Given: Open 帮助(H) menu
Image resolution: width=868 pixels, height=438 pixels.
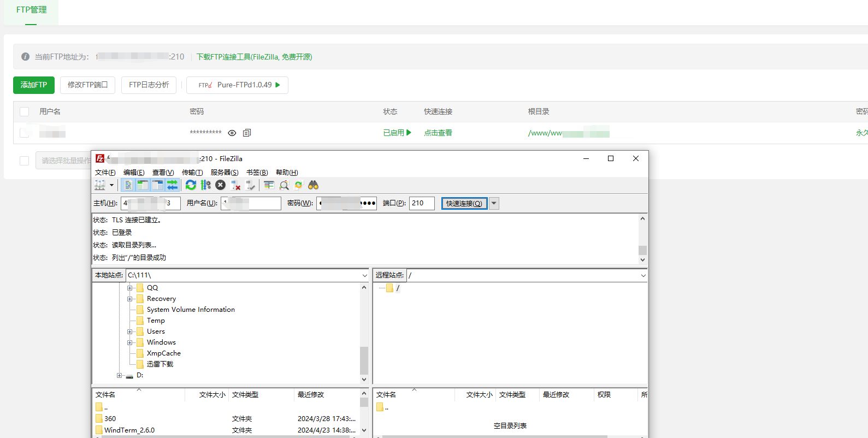Looking at the screenshot, I should pyautogui.click(x=287, y=173).
